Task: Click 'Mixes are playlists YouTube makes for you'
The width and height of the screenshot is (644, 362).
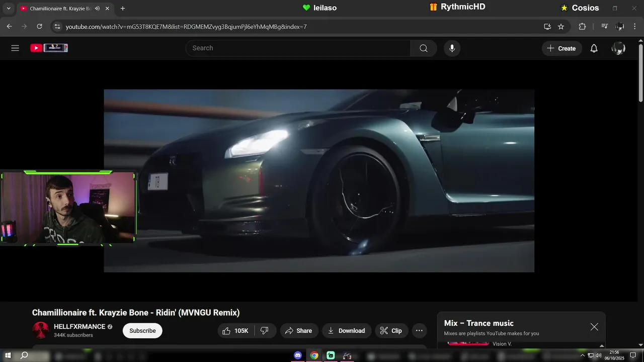Action: tap(491, 333)
